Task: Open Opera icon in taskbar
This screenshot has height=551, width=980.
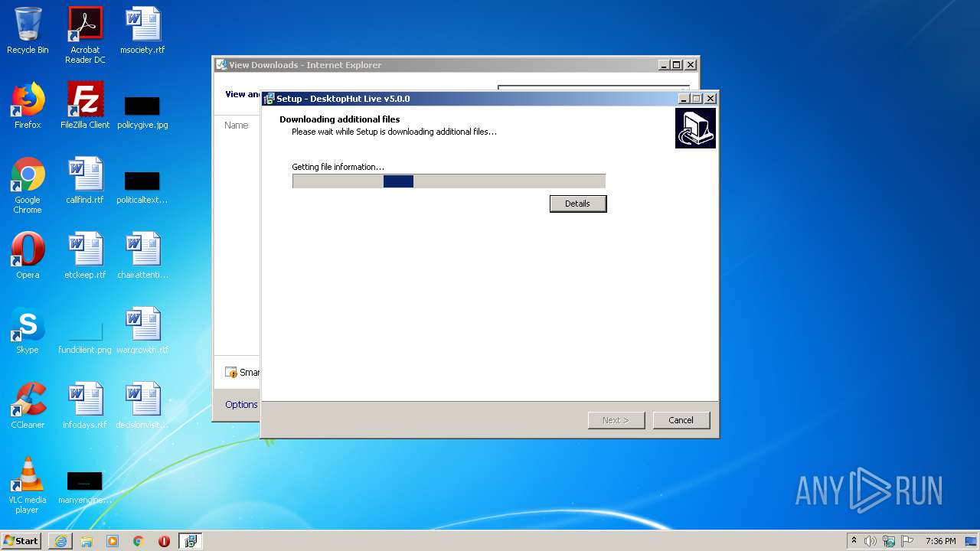Action: pyautogui.click(x=164, y=541)
